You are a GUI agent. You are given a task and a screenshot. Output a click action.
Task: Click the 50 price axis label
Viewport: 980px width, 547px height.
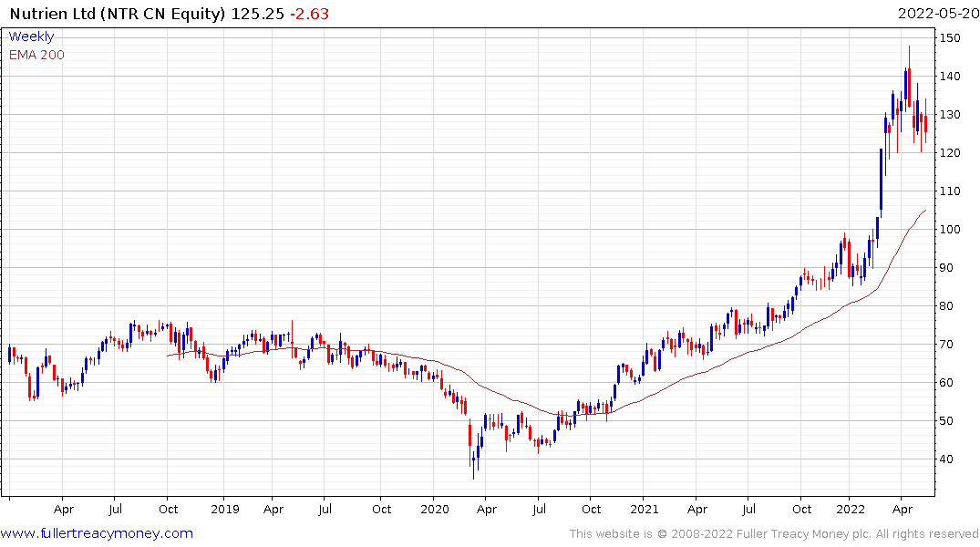[946, 420]
